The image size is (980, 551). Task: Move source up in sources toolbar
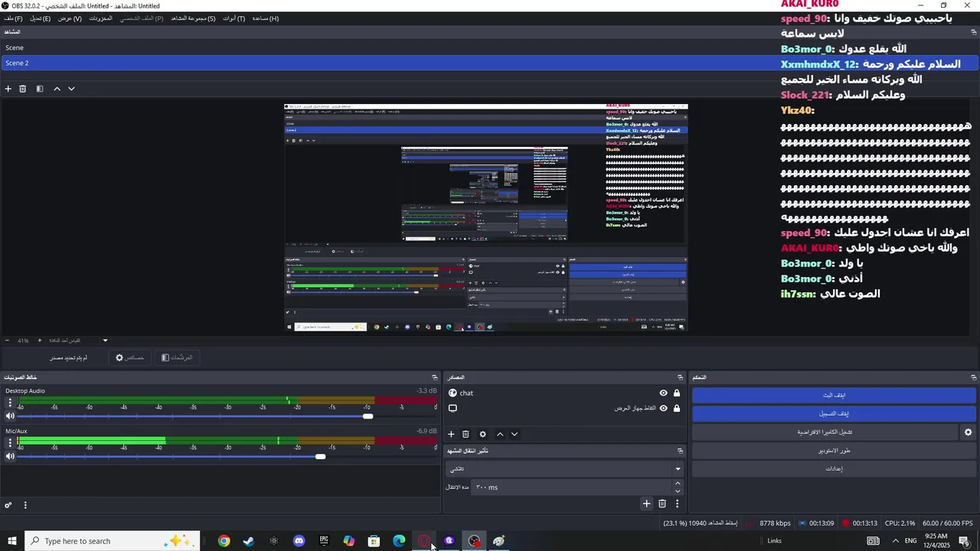tap(500, 434)
